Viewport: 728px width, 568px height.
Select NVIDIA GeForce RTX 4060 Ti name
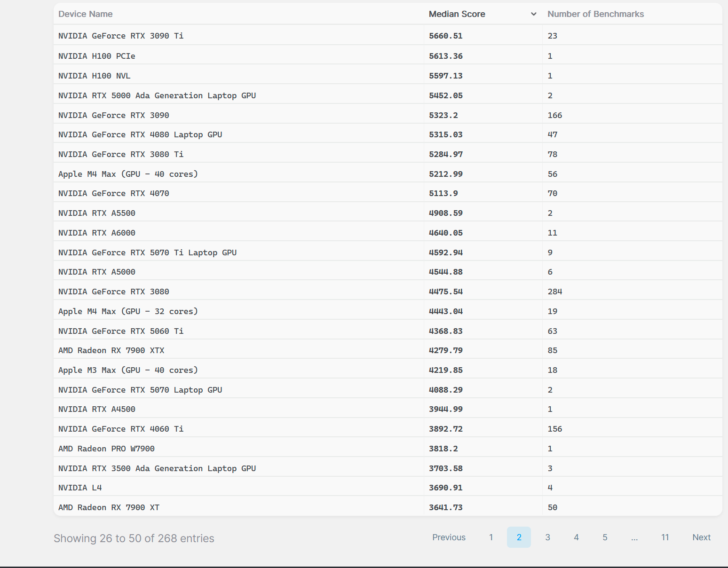(121, 429)
